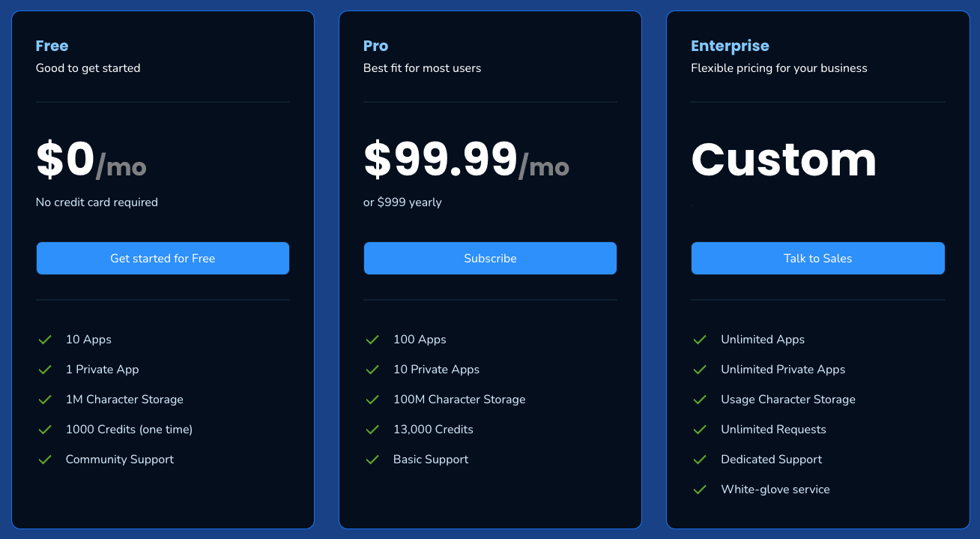Select the Pro plan title

pyautogui.click(x=375, y=46)
